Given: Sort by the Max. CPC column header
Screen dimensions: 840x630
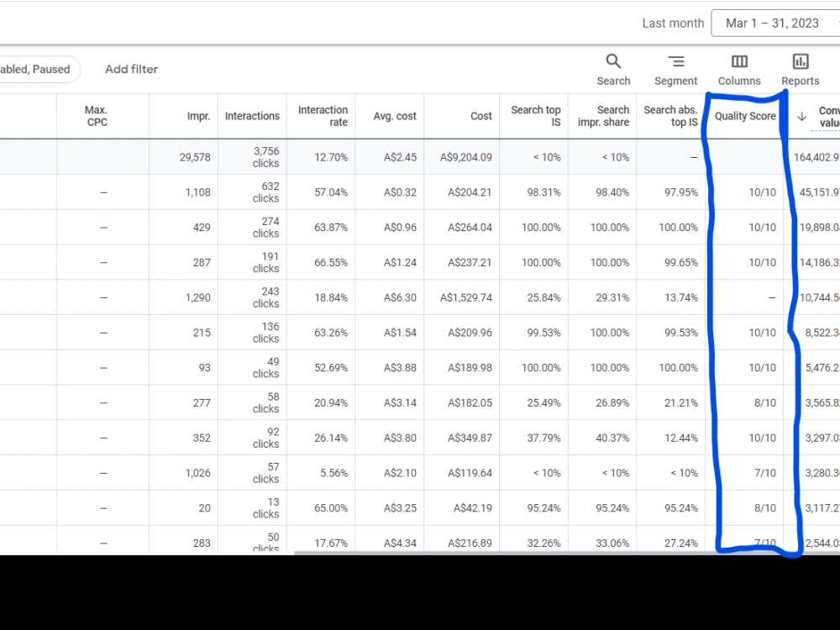Looking at the screenshot, I should (x=97, y=116).
